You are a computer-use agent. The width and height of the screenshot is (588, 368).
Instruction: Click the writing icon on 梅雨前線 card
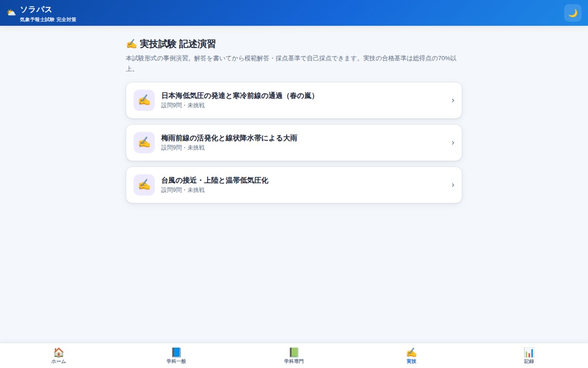(144, 143)
